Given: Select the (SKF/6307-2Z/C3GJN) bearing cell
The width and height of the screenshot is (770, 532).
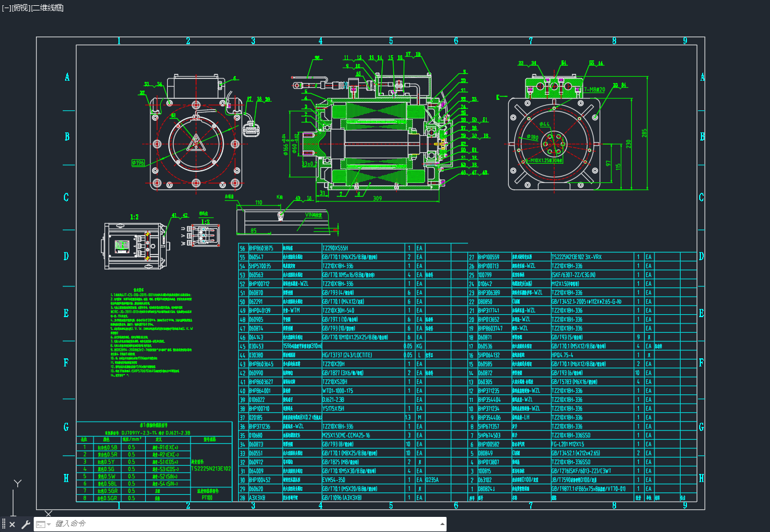Looking at the screenshot, I should click(574, 275).
